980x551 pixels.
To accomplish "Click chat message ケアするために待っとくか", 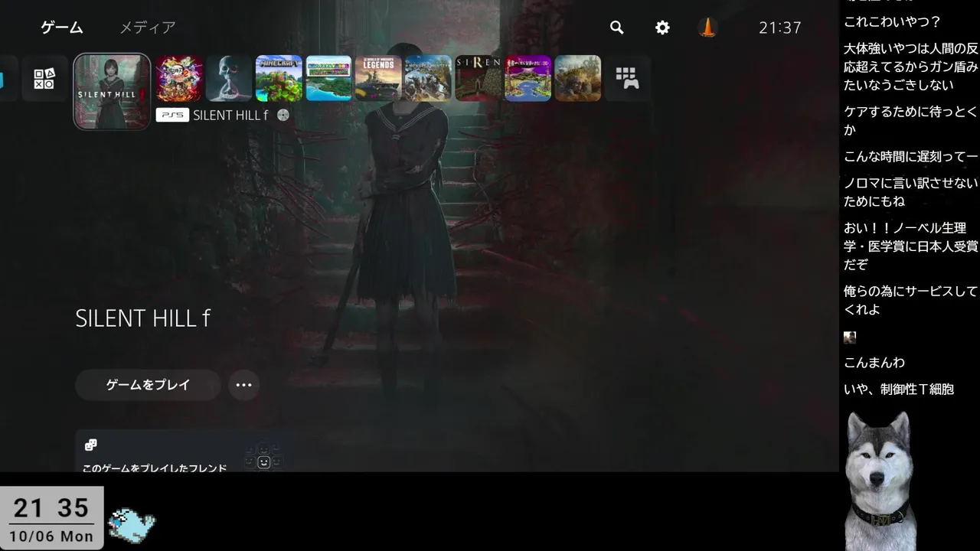I will pos(911,121).
